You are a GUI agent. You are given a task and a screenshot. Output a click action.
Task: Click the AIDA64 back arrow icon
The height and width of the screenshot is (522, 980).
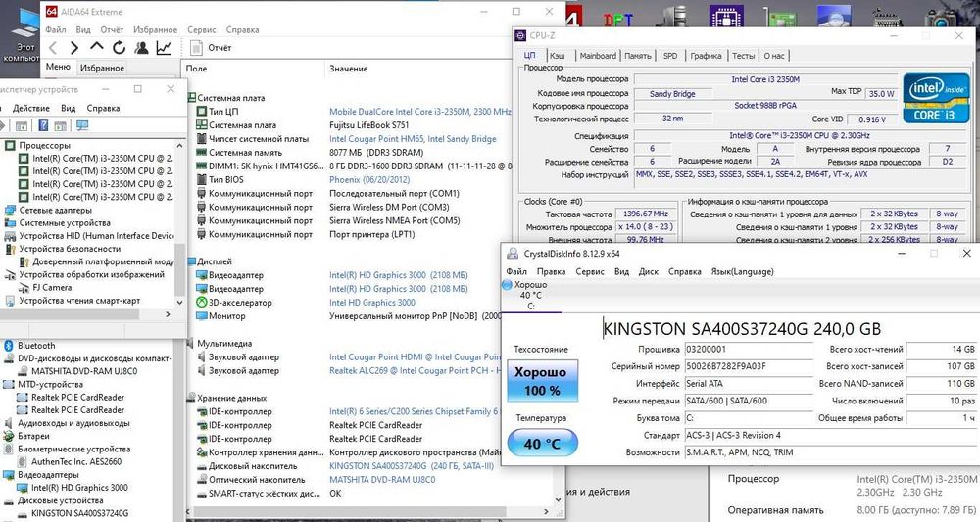click(x=53, y=48)
